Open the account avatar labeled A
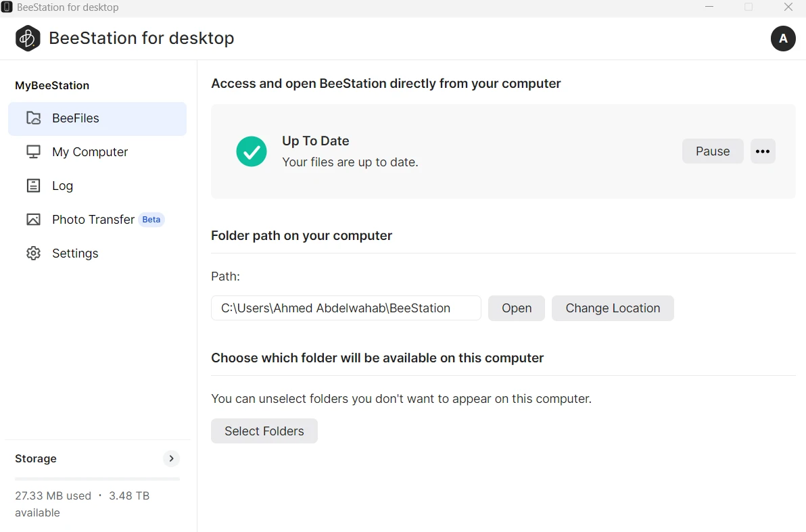Screen dimensions: 806x532 [783, 39]
